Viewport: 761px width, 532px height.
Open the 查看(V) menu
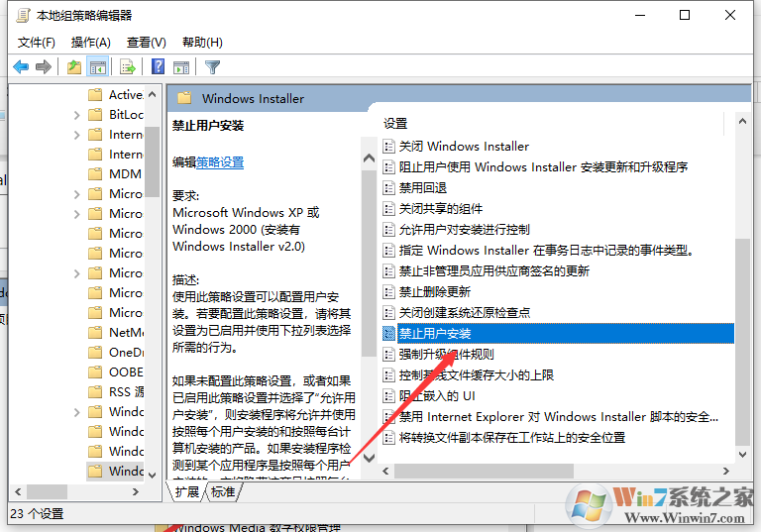point(146,43)
